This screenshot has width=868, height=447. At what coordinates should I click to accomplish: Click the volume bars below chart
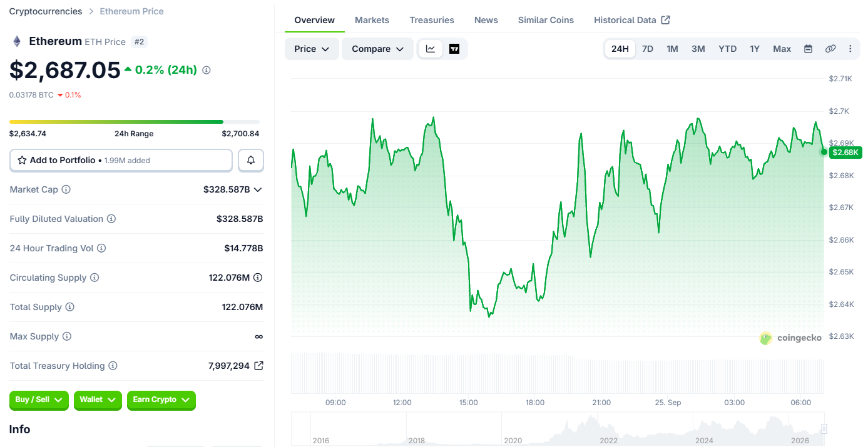point(558,373)
